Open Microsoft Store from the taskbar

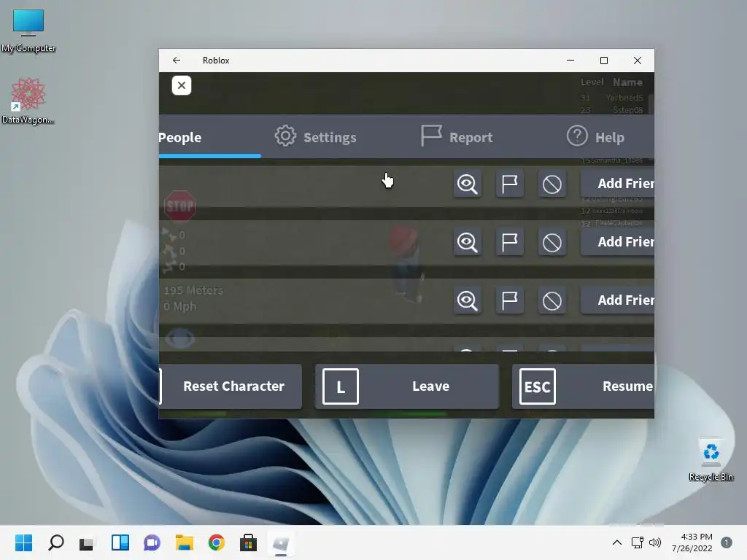pyautogui.click(x=248, y=542)
